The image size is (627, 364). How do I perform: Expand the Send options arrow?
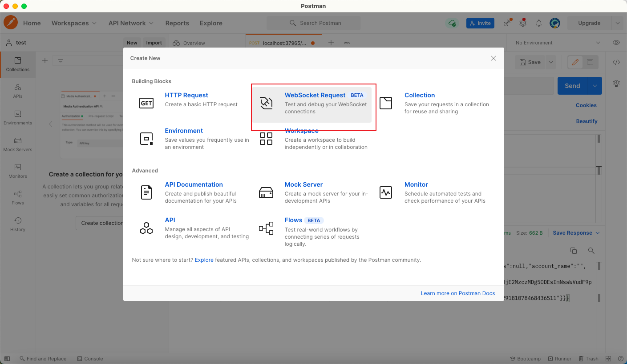(x=595, y=86)
